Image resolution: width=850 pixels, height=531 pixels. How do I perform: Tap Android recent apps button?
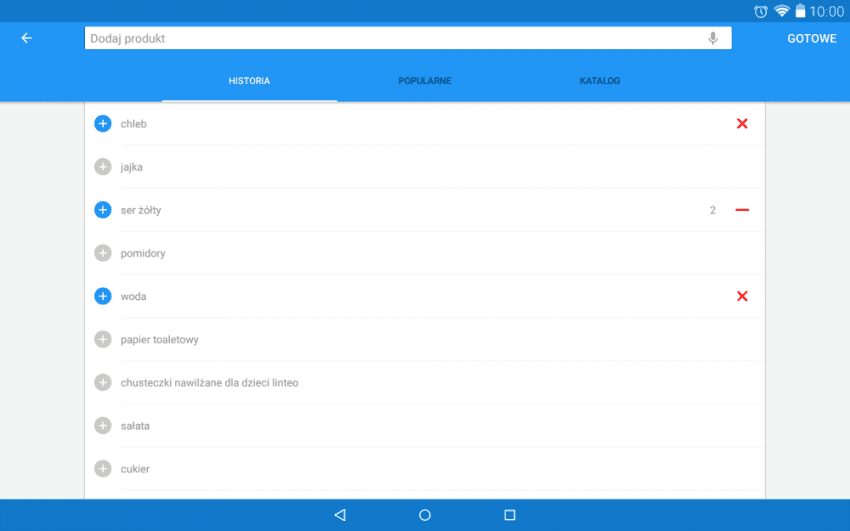(510, 515)
